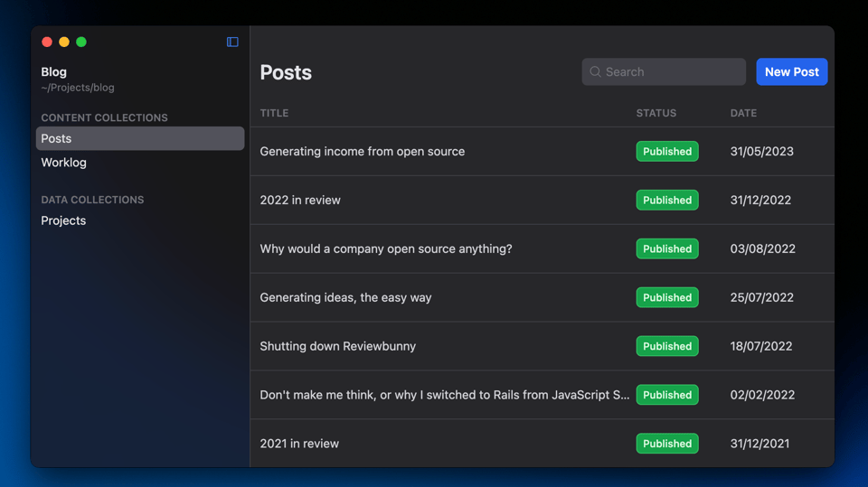Open the 'Shutting down Reviewbunny' post
This screenshot has width=868, height=487.
click(337, 347)
